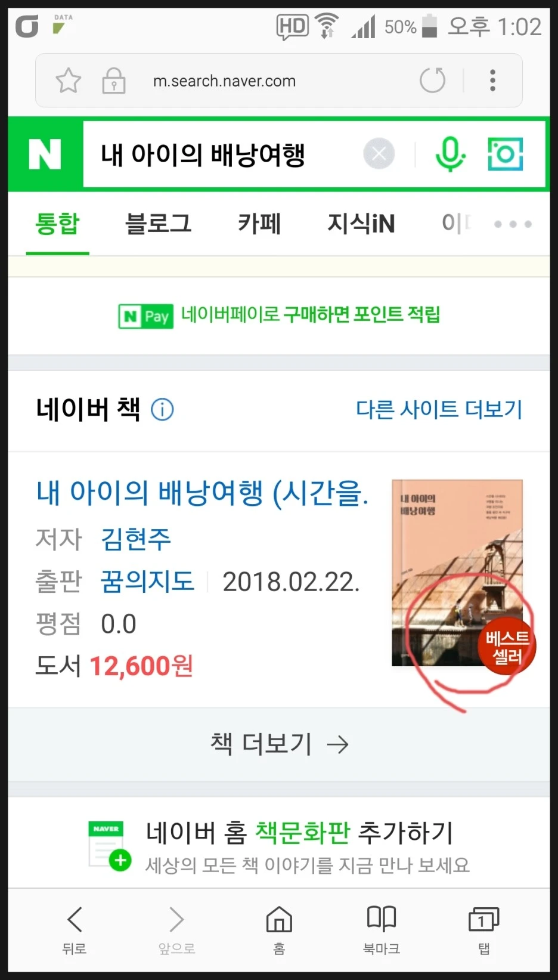Tap the book cover thumbnail
This screenshot has width=558, height=980.
[x=457, y=573]
